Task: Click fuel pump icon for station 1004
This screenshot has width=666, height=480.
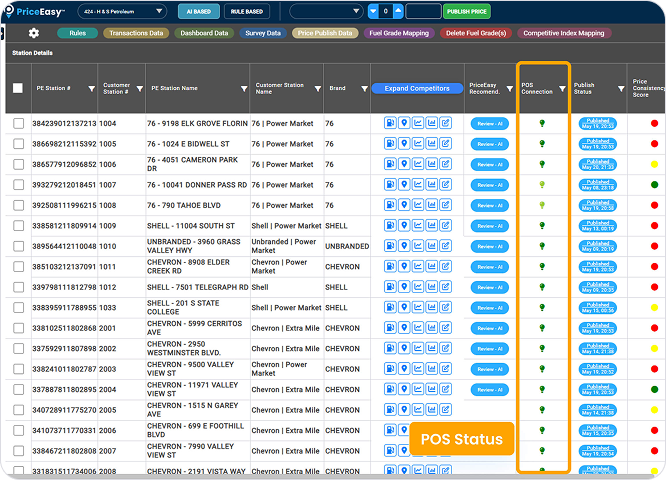Action: click(389, 124)
